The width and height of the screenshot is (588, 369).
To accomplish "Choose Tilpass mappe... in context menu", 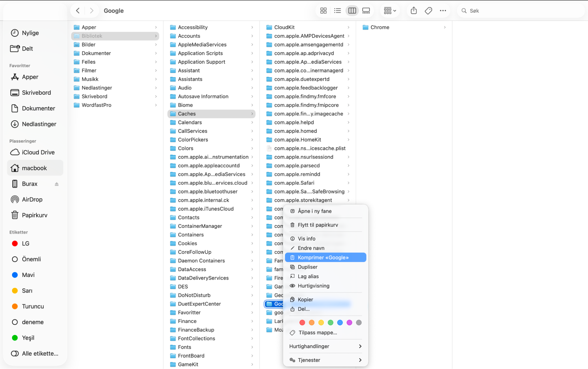I will (x=325, y=333).
